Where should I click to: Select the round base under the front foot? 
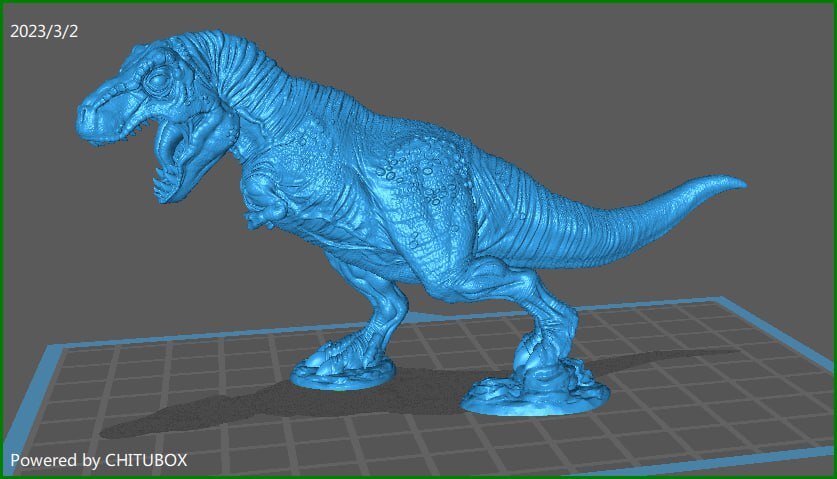coord(344,374)
